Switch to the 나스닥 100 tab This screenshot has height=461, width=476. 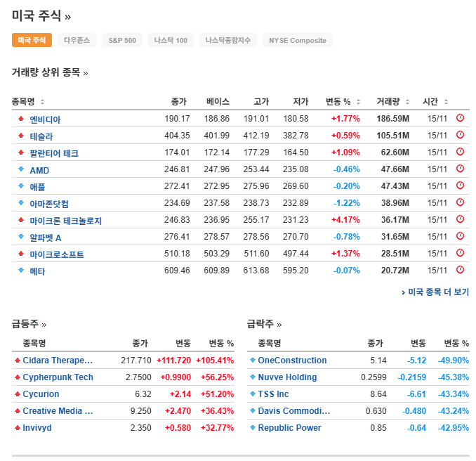[x=171, y=40]
